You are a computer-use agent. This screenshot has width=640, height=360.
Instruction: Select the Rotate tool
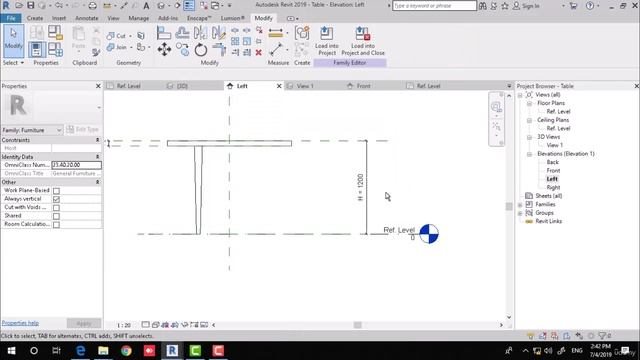[200, 50]
